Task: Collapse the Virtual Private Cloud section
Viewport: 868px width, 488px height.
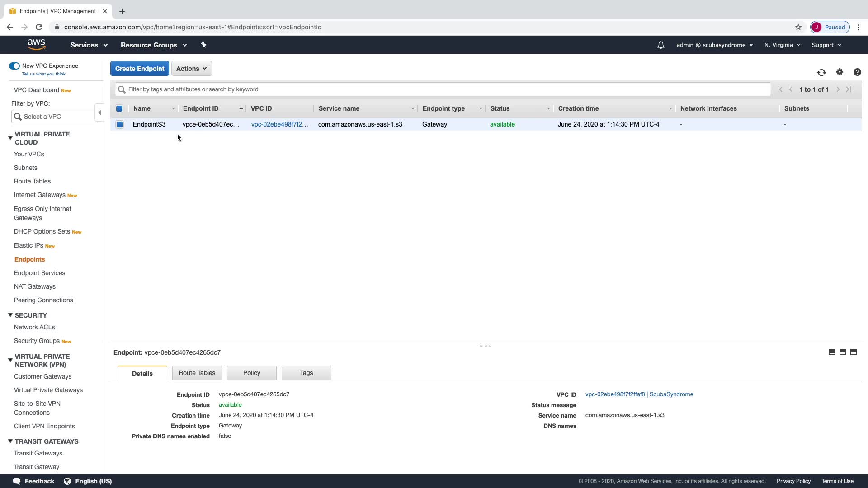Action: [10, 138]
